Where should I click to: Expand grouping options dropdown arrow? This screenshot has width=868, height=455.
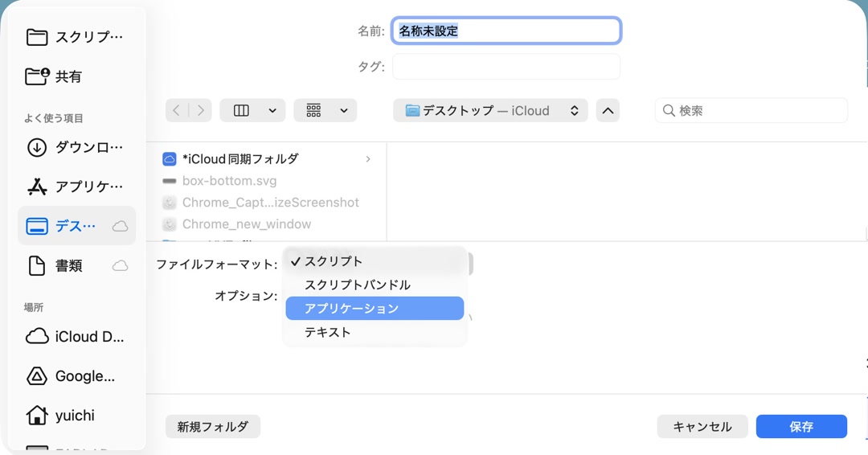[344, 111]
